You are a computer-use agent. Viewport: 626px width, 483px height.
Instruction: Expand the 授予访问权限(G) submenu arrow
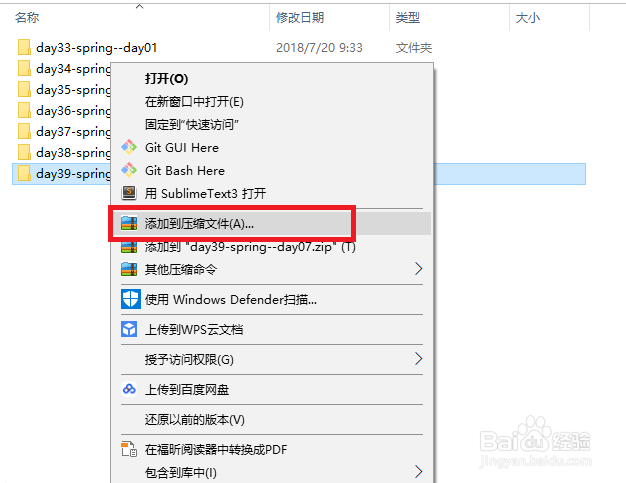(418, 359)
